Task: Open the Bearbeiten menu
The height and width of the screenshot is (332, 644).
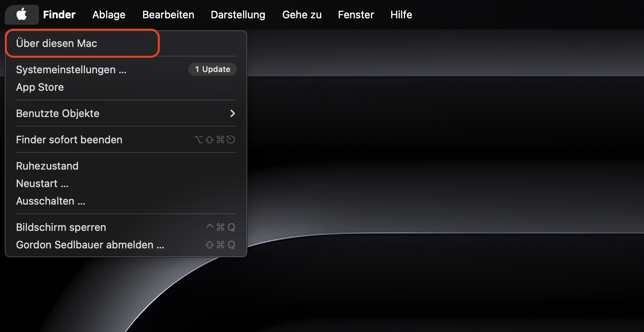Action: tap(168, 15)
